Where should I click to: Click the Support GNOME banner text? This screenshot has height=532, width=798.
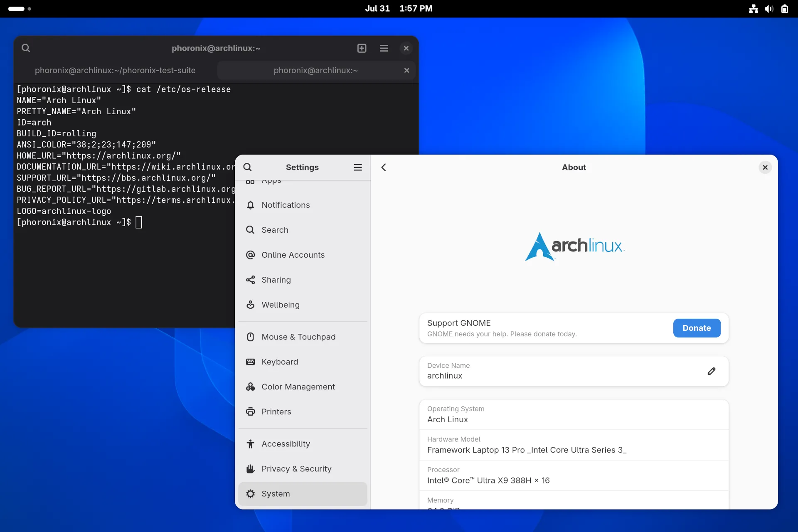click(x=502, y=328)
